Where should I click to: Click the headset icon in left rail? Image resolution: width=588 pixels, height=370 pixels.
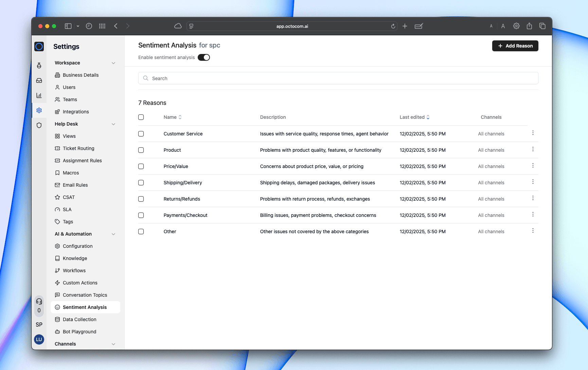[x=39, y=301]
